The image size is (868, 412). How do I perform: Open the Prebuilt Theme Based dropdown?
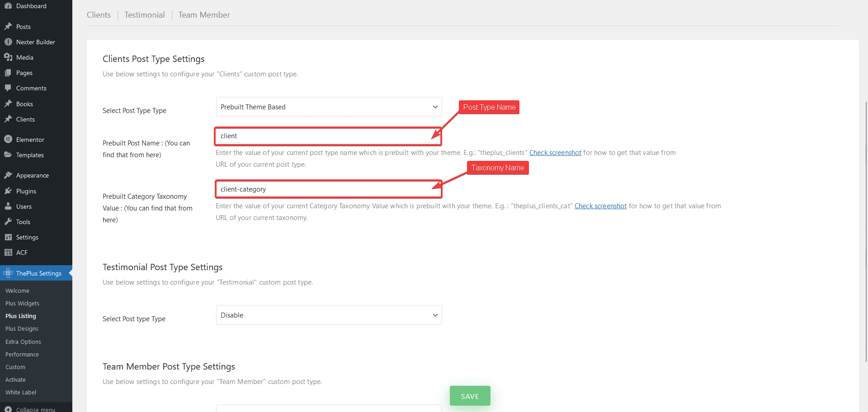tap(329, 107)
